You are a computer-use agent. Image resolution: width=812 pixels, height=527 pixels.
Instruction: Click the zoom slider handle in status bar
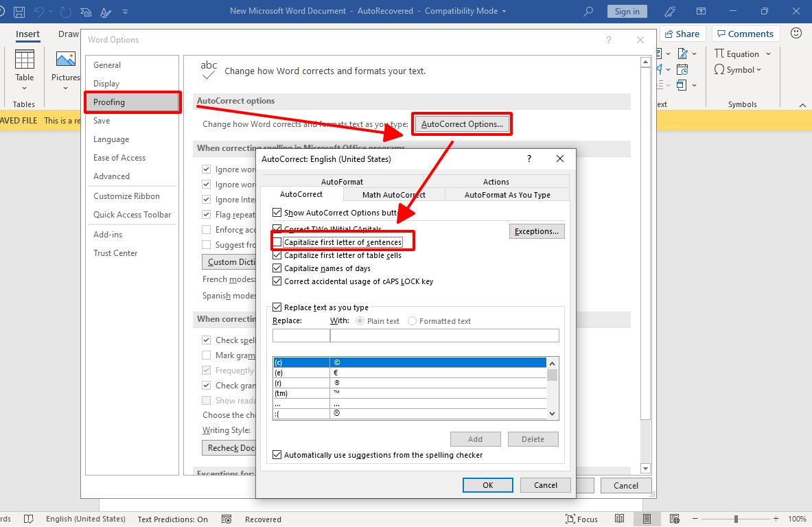735,519
